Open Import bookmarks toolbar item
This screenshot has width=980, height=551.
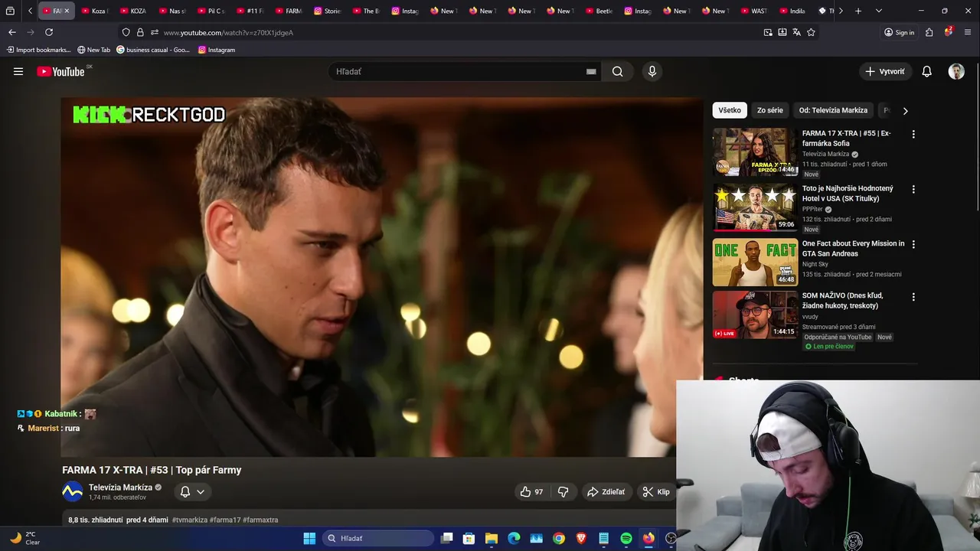pos(39,50)
